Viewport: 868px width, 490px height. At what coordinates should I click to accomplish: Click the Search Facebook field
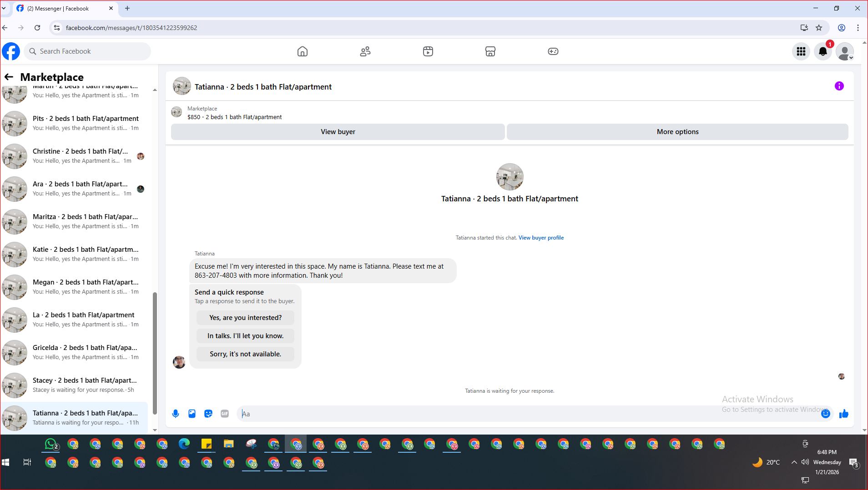87,51
